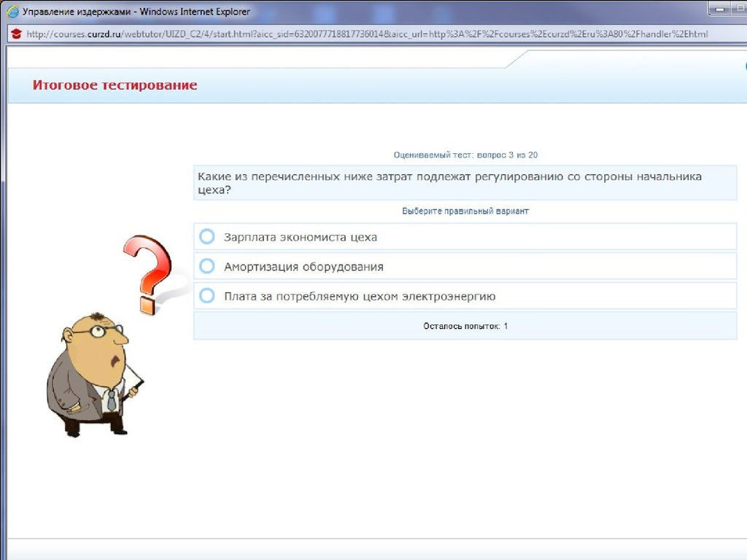Click the cartoon man illustration
This screenshot has width=747, height=560.
point(94,375)
